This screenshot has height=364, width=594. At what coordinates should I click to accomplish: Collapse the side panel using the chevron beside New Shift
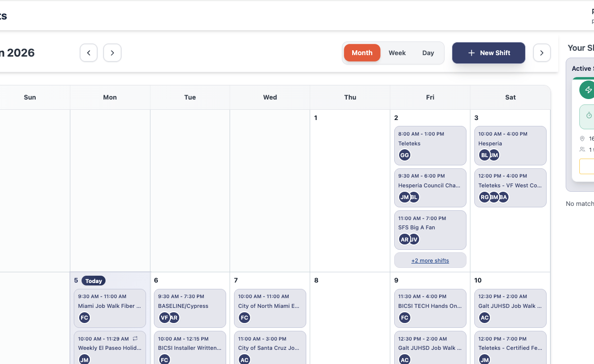(x=542, y=53)
